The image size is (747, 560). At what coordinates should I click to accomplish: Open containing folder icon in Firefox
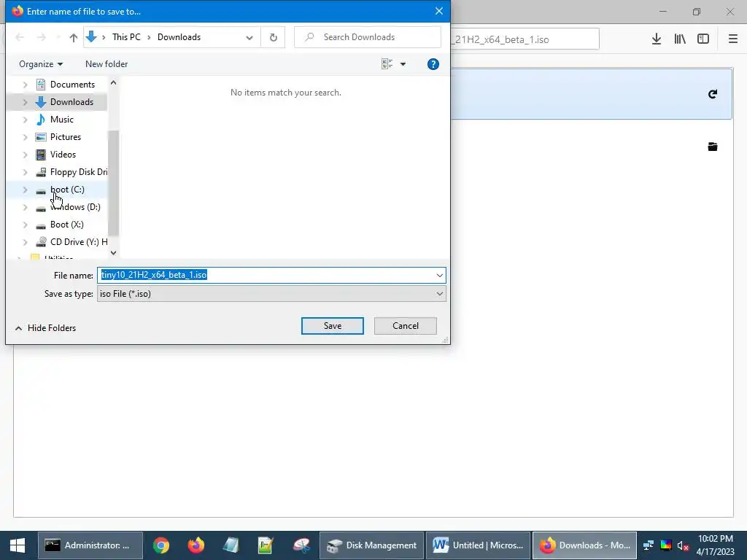pyautogui.click(x=713, y=147)
